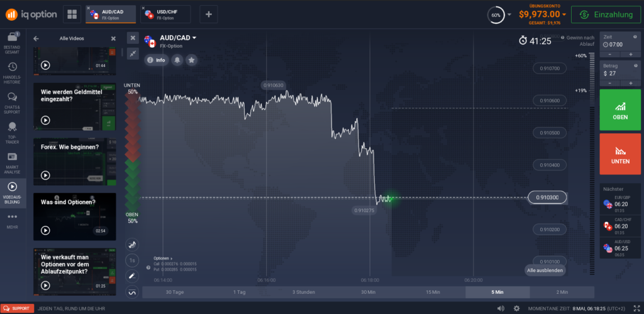Switch to the USD/CHF tab
This screenshot has width=644, height=314.
point(165,14)
